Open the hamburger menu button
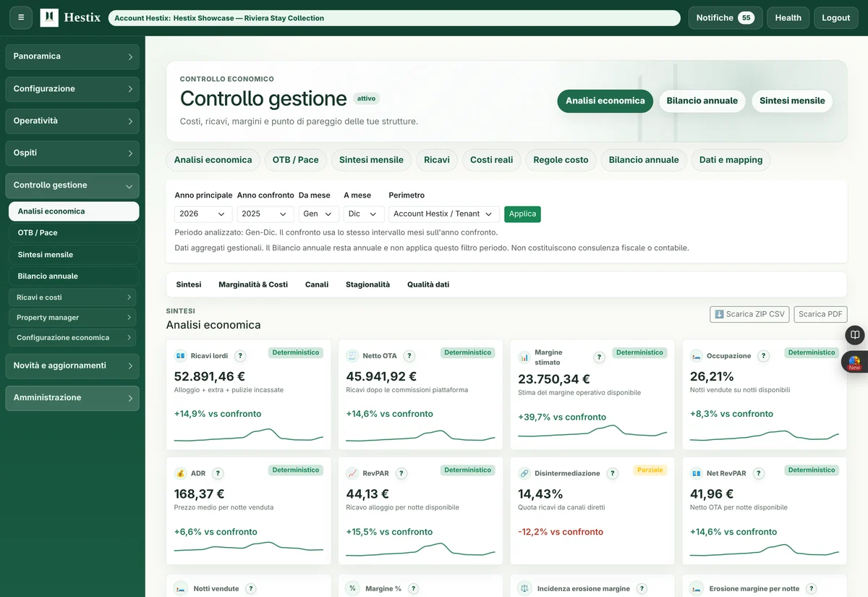Screen dimensions: 868x597 point(21,17)
